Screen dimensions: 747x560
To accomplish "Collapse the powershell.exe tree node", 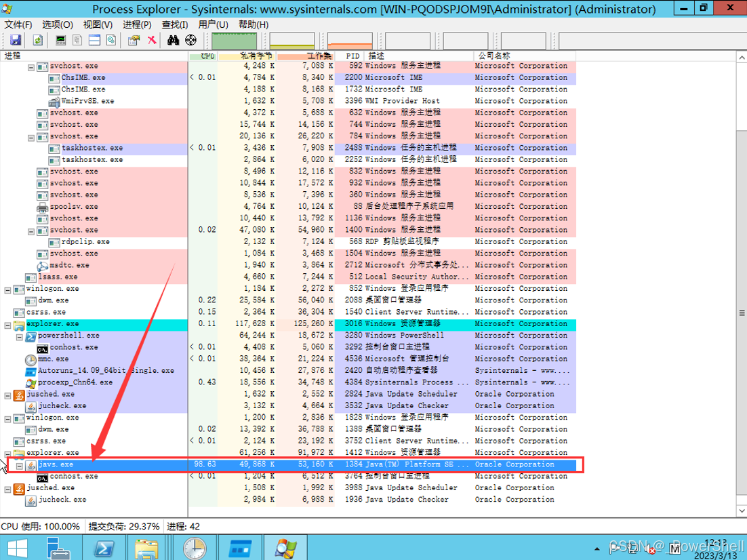I will [x=20, y=337].
